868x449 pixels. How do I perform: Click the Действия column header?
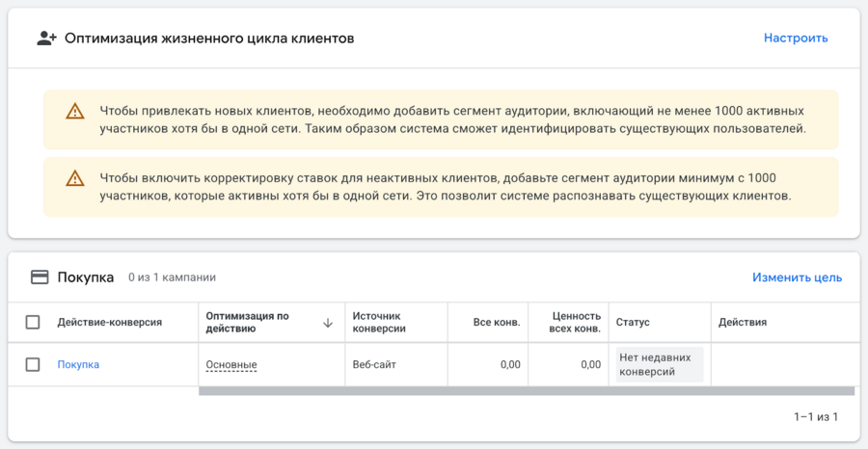[743, 323]
